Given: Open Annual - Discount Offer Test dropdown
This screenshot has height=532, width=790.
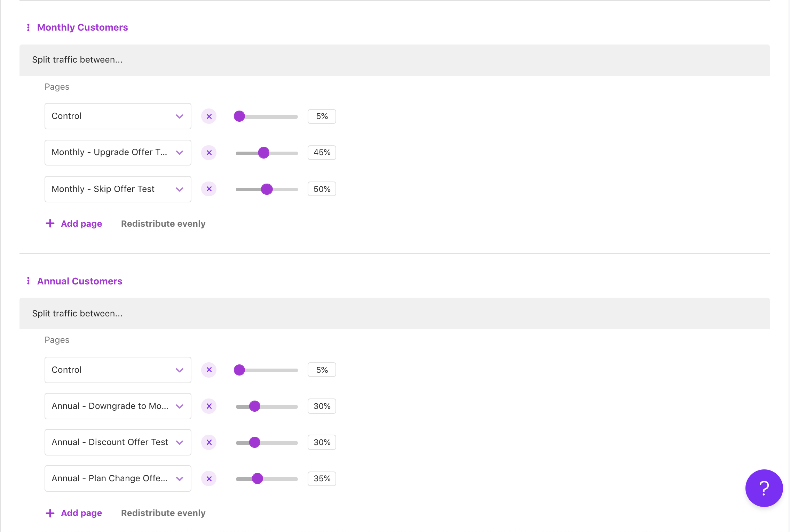Looking at the screenshot, I should pos(118,442).
